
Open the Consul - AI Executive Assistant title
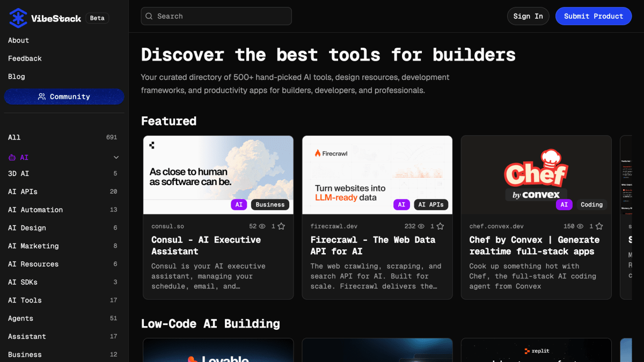point(206,246)
